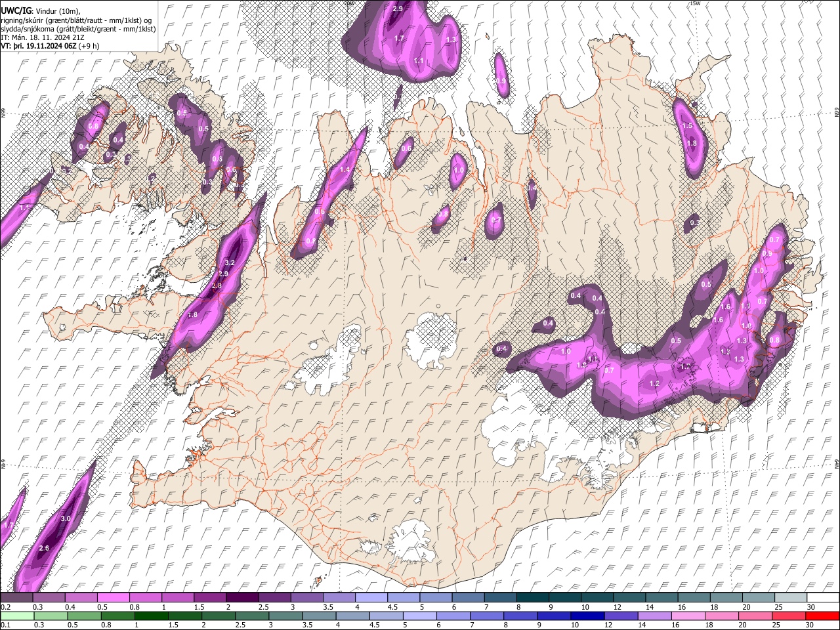
Task: Click the bright pink snow legend swatch at 0.5
Action: coord(113,598)
